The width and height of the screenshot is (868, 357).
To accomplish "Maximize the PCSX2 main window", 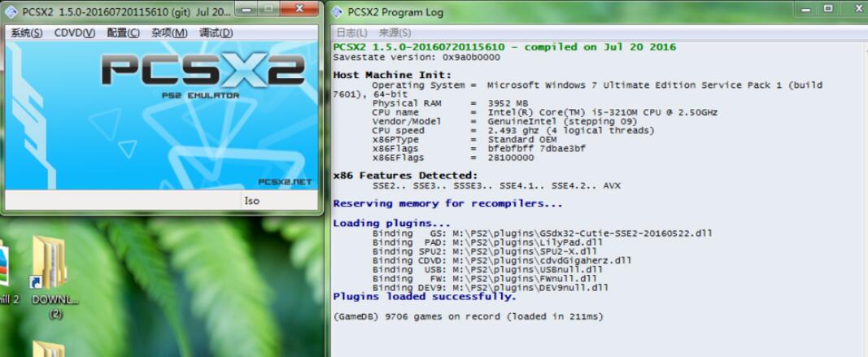I will coord(268,9).
